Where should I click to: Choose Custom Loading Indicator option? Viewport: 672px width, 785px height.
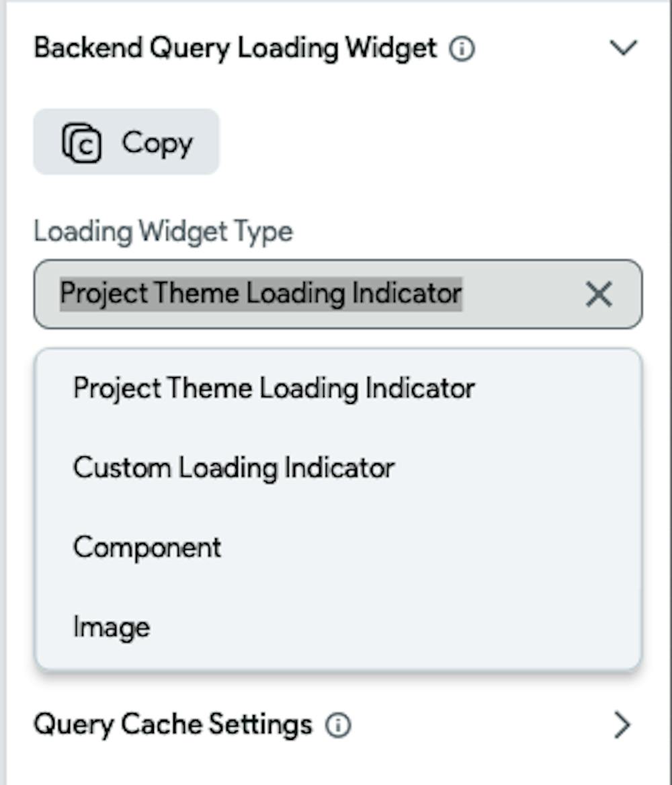click(x=233, y=468)
